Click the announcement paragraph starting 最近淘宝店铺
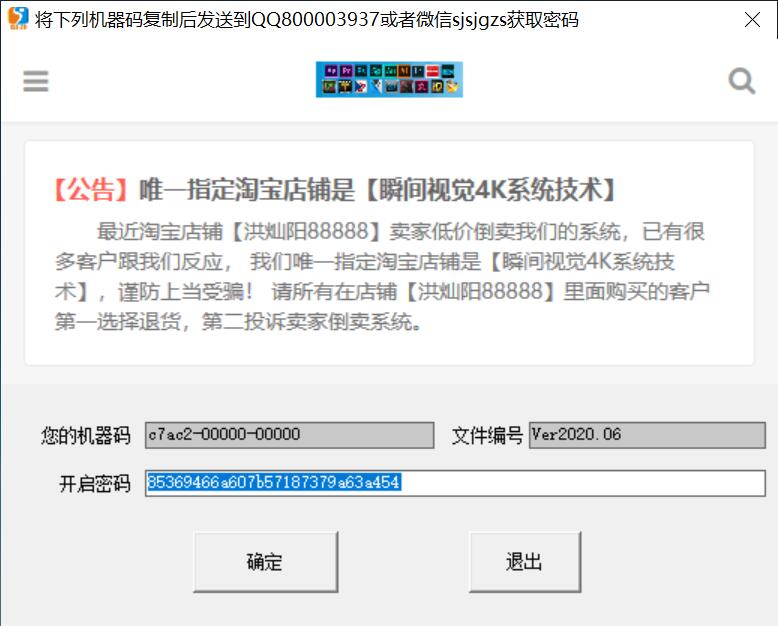 382,277
